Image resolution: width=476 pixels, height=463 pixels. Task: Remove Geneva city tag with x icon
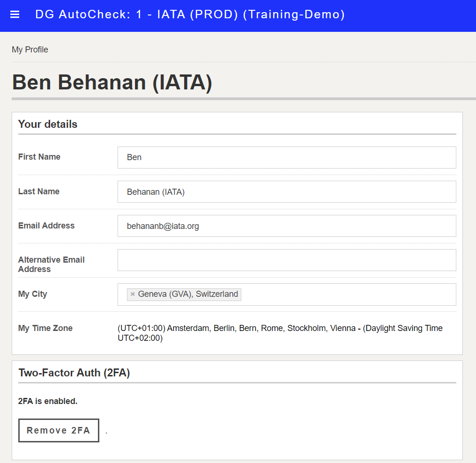pyautogui.click(x=133, y=294)
